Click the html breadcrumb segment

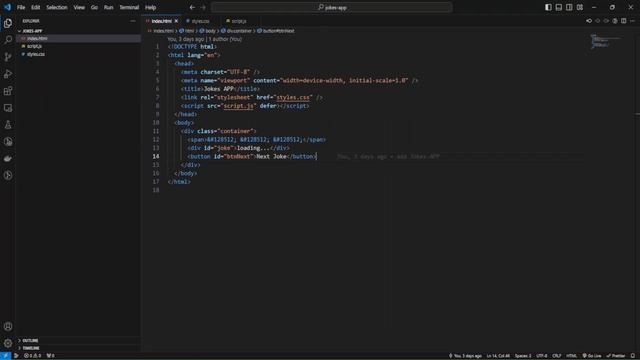point(187,31)
